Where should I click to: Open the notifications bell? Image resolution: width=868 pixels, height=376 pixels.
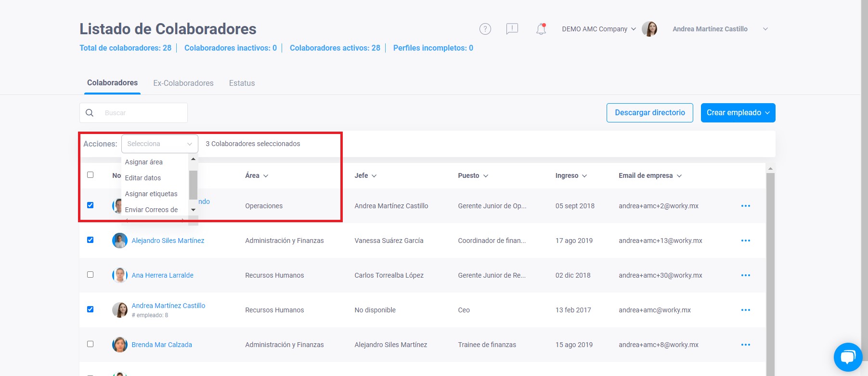tap(541, 29)
